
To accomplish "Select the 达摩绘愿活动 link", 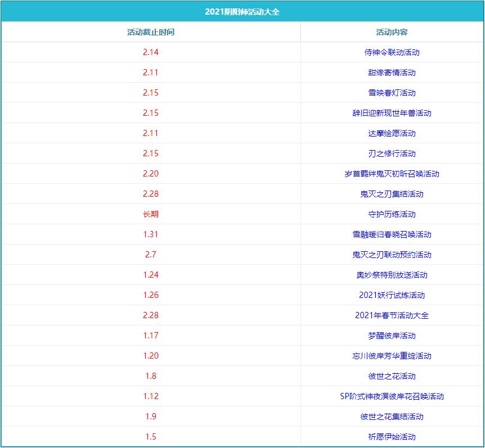I will coord(392,133).
